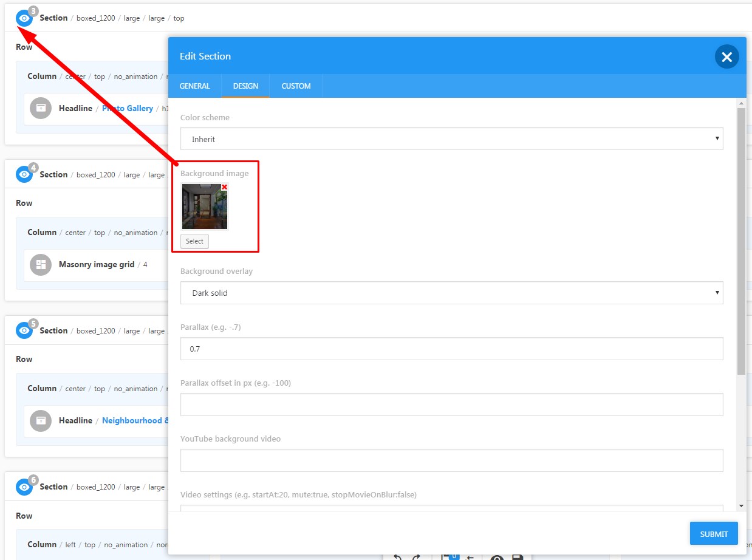Click the Photo Gallery headline element icon
The image size is (752, 560).
(x=41, y=108)
